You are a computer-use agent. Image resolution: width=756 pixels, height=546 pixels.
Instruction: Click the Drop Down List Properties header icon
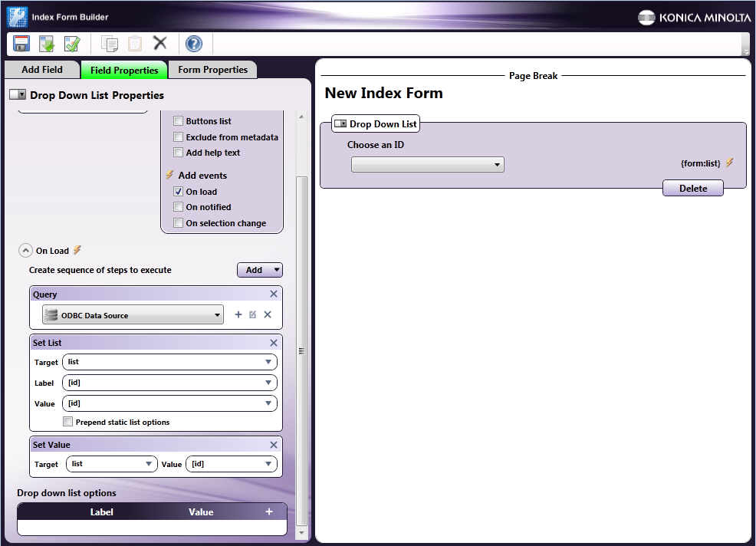18,94
